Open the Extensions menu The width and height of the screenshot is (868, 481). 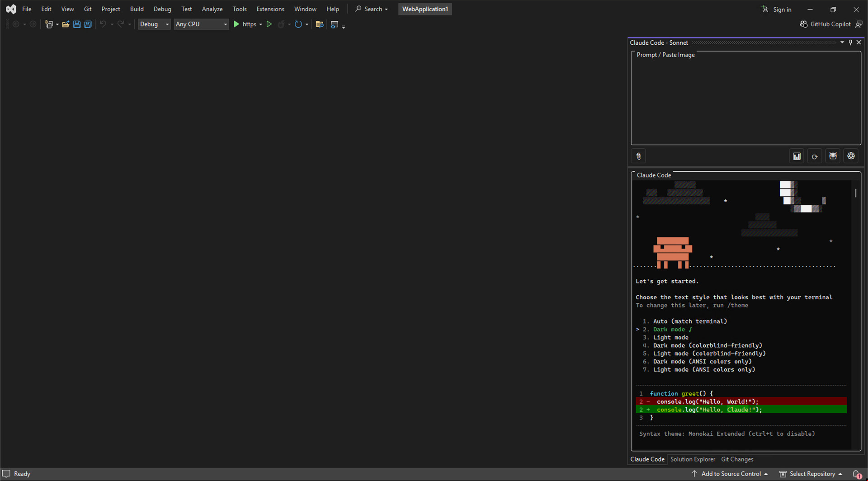tap(270, 9)
